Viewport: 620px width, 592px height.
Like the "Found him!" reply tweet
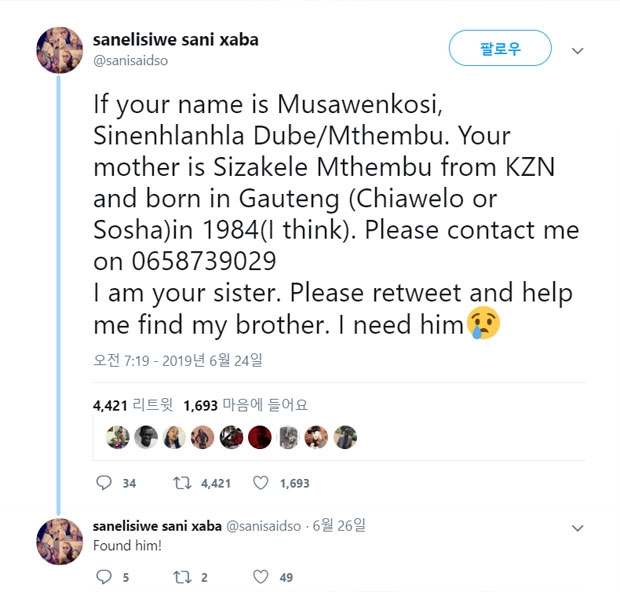click(261, 576)
